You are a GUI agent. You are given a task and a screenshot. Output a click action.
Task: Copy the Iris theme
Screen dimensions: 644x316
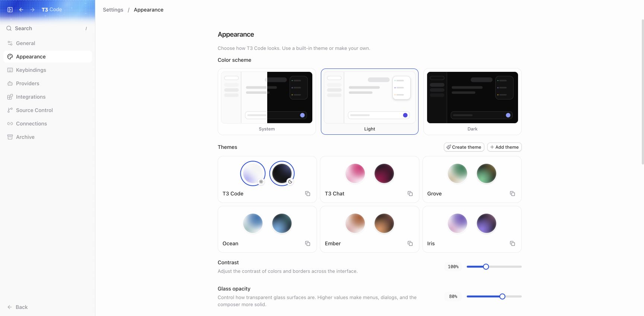pos(512,243)
